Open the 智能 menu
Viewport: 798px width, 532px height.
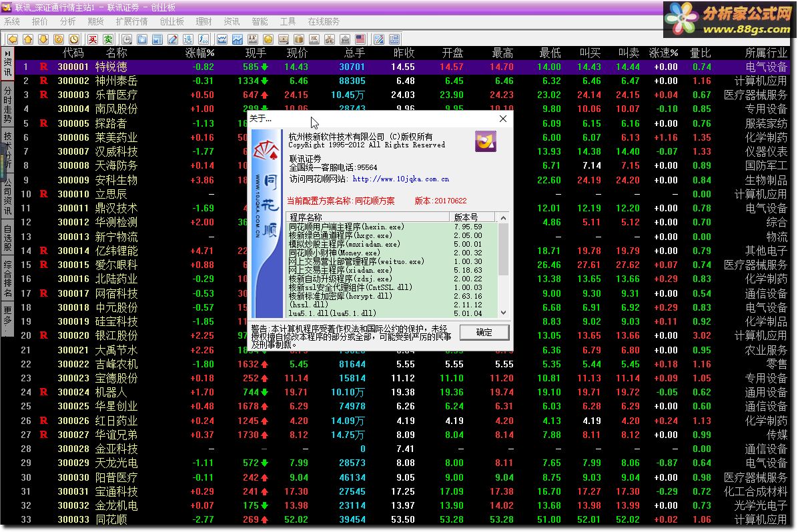(260, 21)
